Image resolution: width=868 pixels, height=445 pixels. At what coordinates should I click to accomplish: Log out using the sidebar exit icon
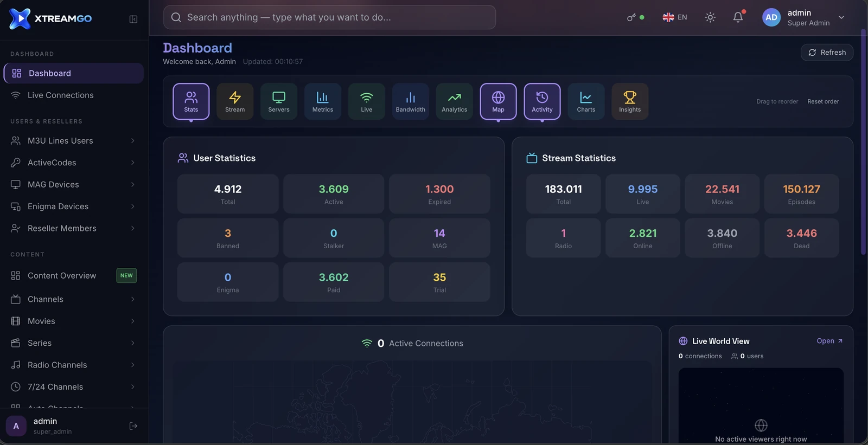(x=133, y=426)
